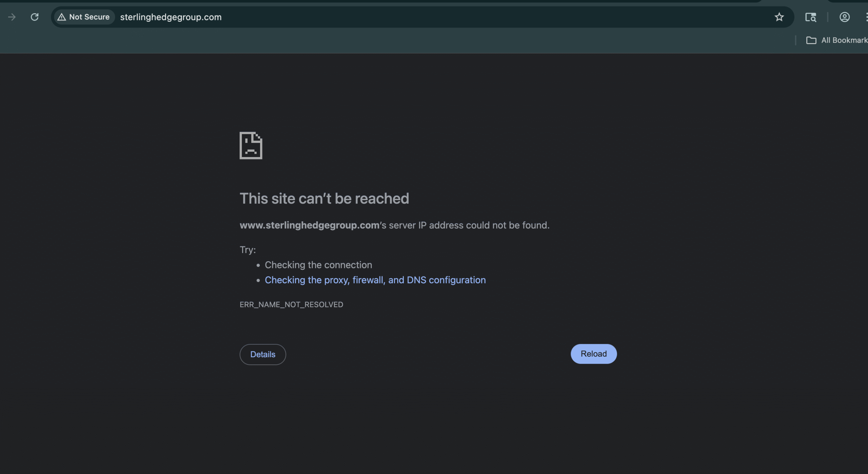
Task: Open the All Bookmarks label
Action: [844, 40]
